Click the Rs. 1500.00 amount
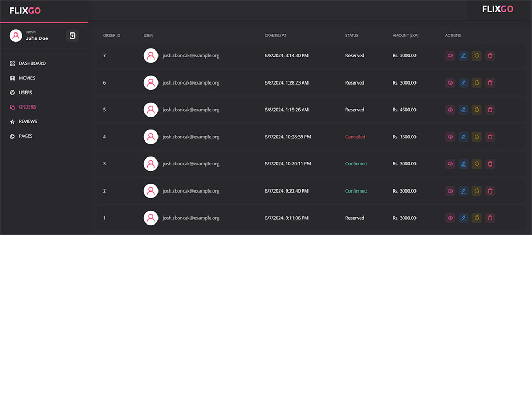 [404, 137]
